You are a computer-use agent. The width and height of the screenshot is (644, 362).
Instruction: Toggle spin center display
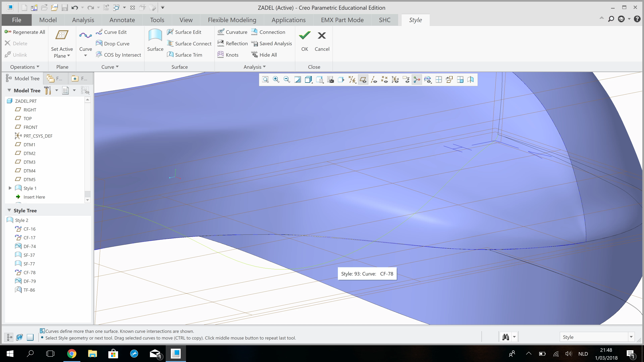[x=417, y=80]
